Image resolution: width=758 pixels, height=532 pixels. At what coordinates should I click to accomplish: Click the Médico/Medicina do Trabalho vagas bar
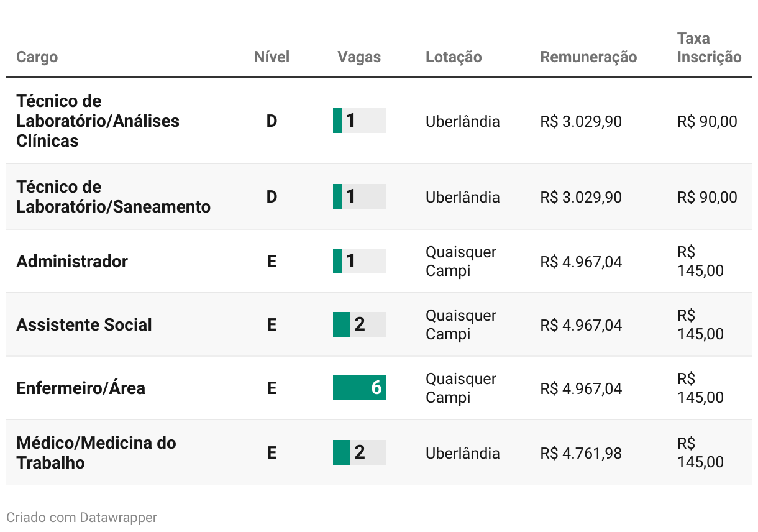(360, 452)
